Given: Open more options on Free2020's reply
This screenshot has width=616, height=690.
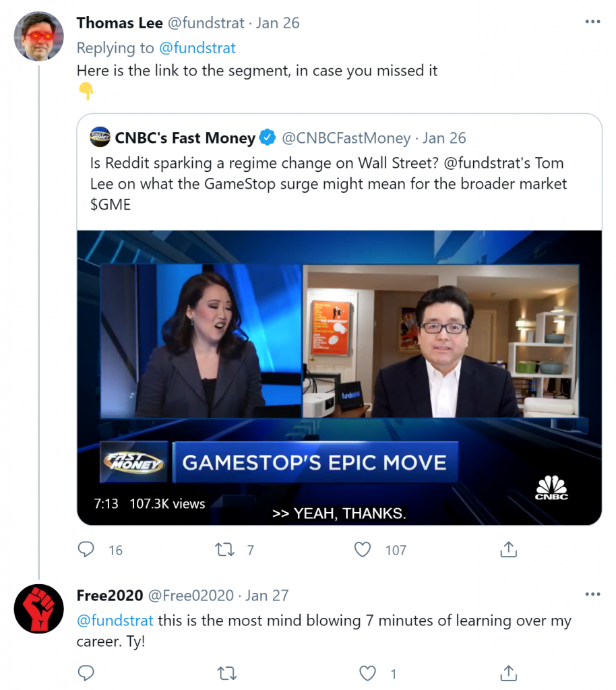Looking at the screenshot, I should click(592, 595).
